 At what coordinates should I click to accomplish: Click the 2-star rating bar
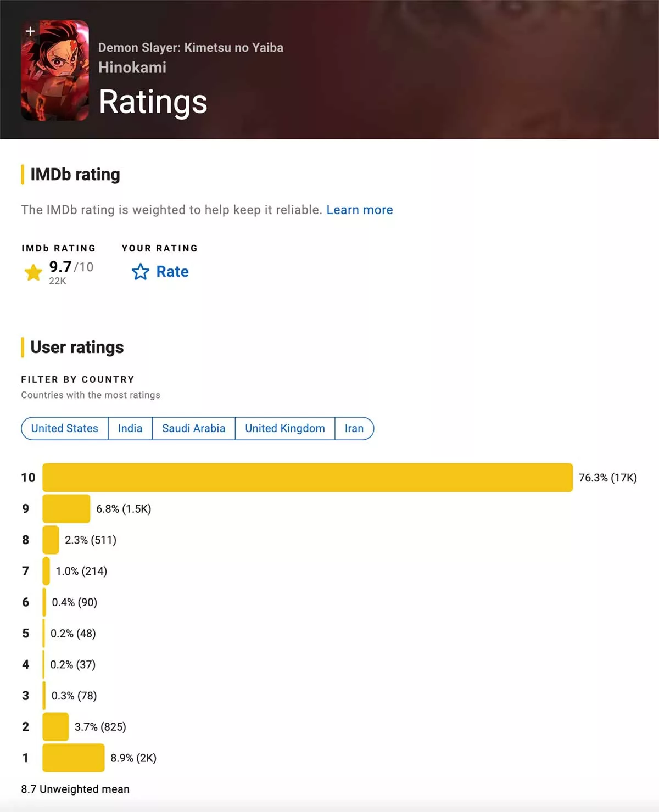coord(55,727)
